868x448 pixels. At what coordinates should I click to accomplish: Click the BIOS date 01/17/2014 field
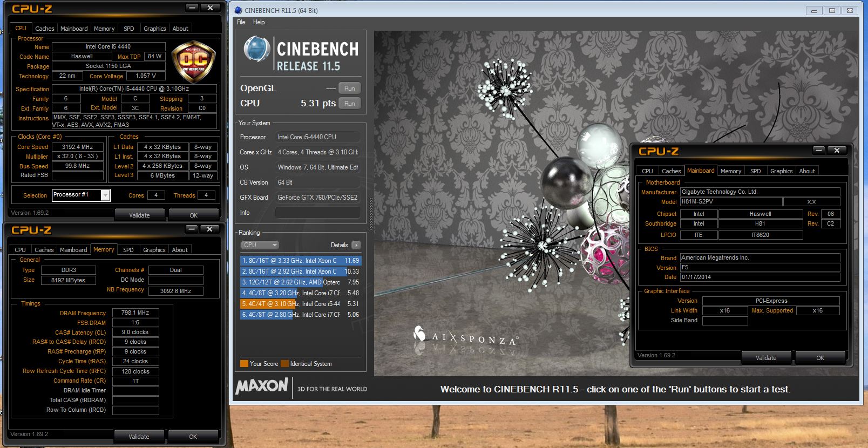pos(760,277)
